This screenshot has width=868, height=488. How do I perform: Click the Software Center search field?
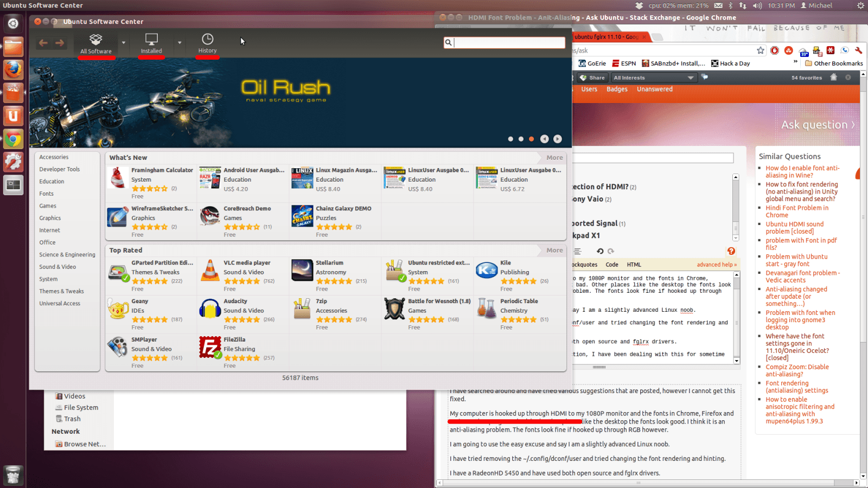505,42
